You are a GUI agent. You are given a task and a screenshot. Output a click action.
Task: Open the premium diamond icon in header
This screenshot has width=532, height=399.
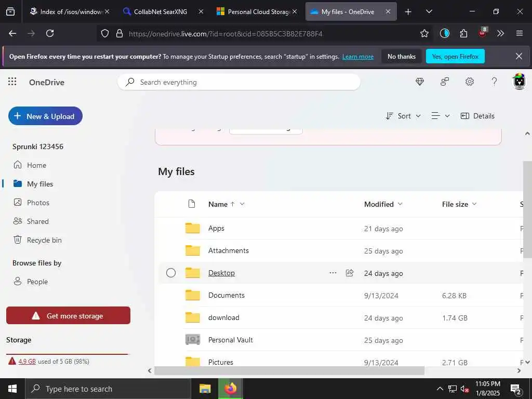coord(420,82)
